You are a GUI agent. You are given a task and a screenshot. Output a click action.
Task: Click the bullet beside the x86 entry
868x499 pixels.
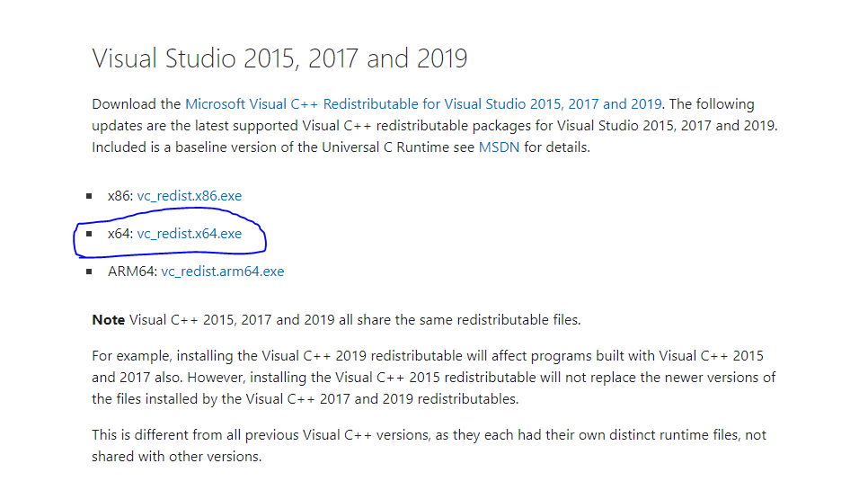89,196
